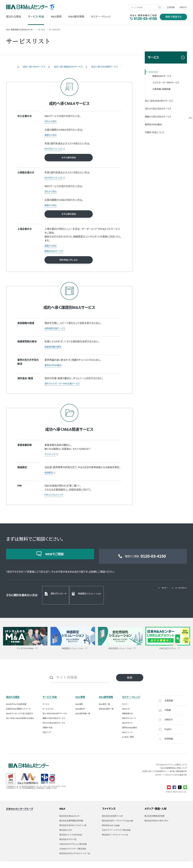Jump to 成約へ導く課題別M&Aサービス anchor
193x868 pixels.
[x=68, y=67]
